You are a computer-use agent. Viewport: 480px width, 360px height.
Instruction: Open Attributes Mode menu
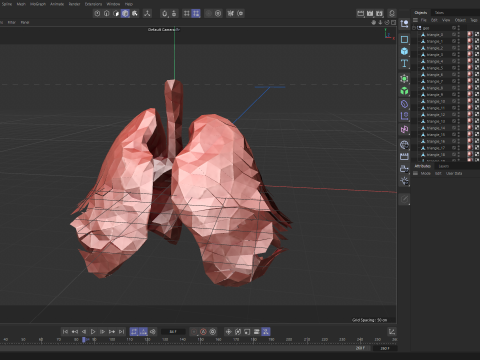point(425,173)
